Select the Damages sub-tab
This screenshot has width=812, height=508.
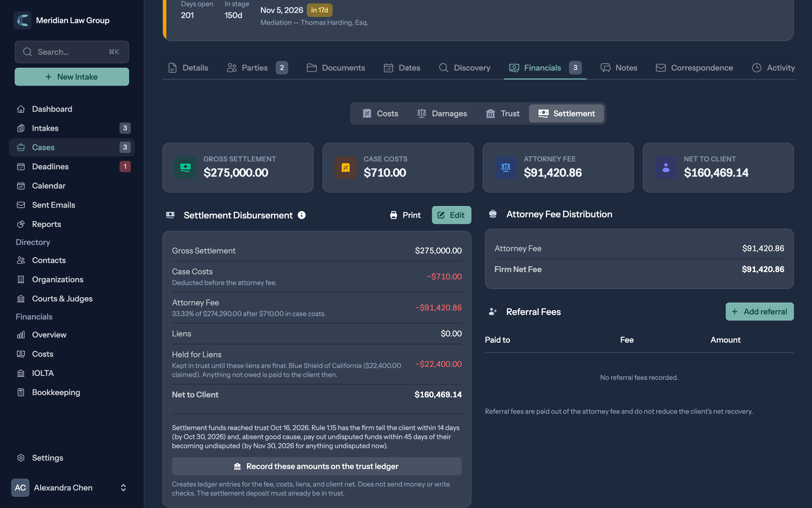tap(442, 113)
